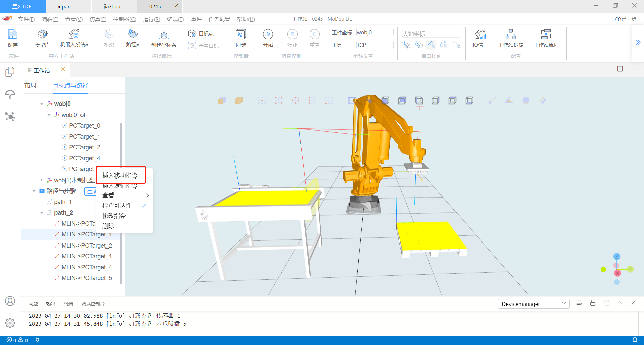
Task: Toggle split editor layout button
Action: 620,69
